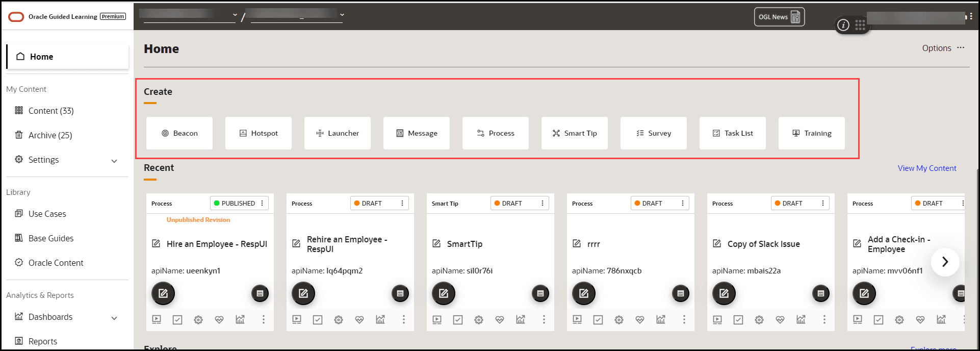Open bottom more-options menu on Hire an Employee card
Screen dimensions: 980x351
click(264, 319)
